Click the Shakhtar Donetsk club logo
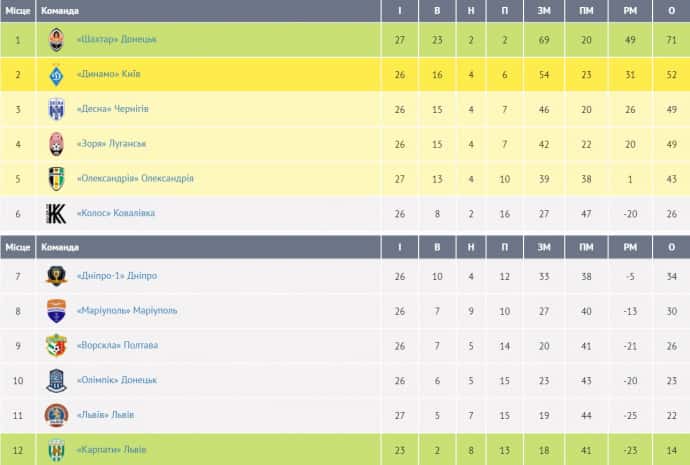The width and height of the screenshot is (690, 465). (x=57, y=39)
